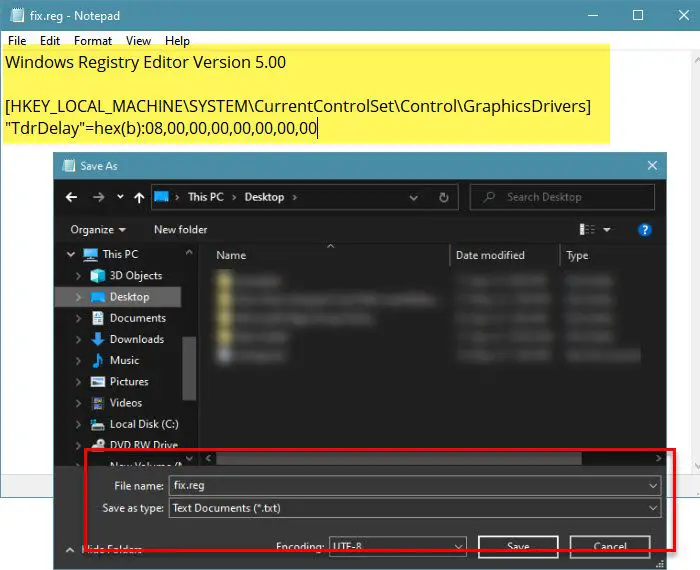Go back in Save As dialog
700x570 pixels.
[71, 197]
